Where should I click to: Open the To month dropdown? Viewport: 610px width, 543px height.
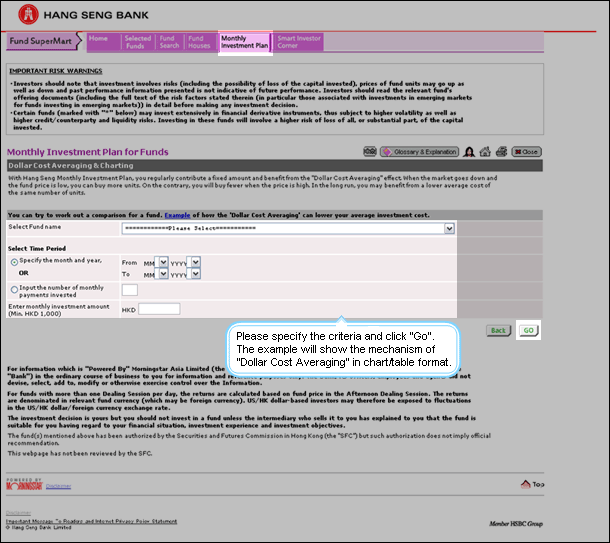click(161, 274)
